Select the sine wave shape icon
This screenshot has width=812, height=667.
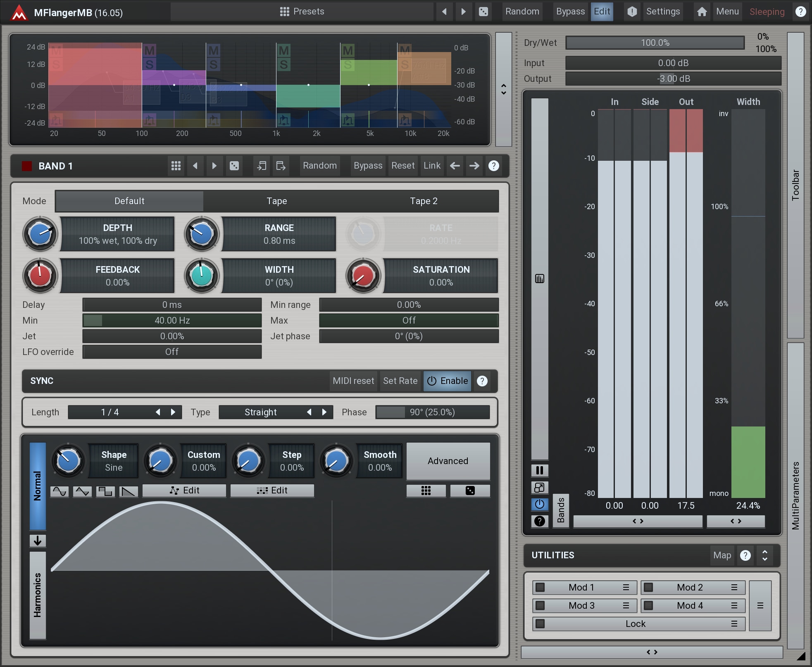60,491
